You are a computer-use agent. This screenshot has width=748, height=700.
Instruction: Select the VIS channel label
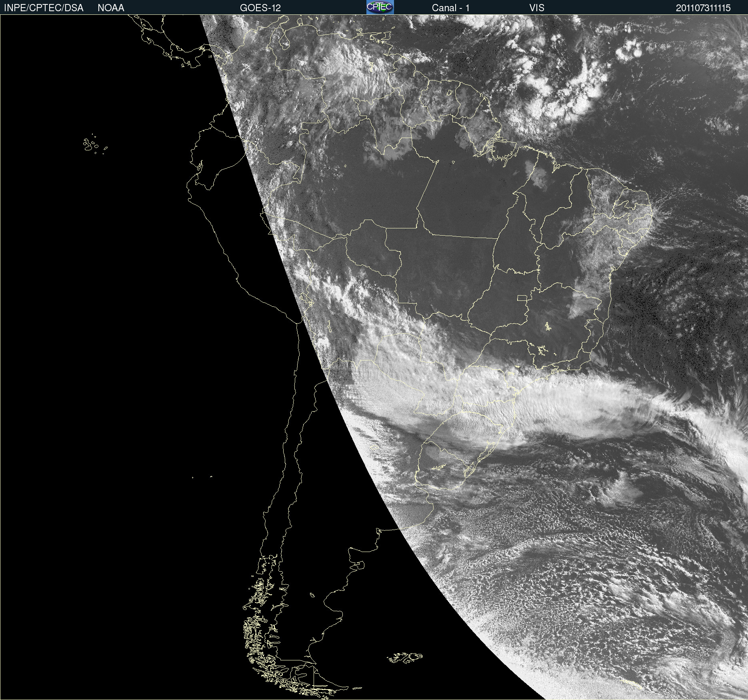(x=537, y=8)
